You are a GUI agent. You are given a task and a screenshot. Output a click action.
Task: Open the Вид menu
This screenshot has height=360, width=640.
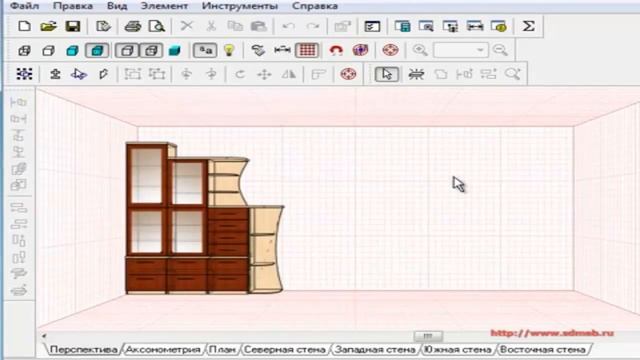click(117, 6)
